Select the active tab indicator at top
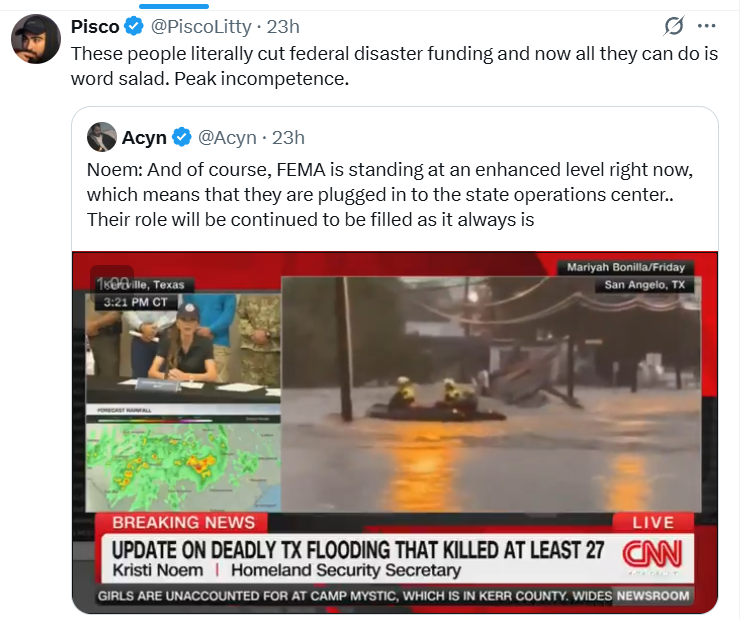Image resolution: width=741 pixels, height=619 pixels. click(x=174, y=6)
